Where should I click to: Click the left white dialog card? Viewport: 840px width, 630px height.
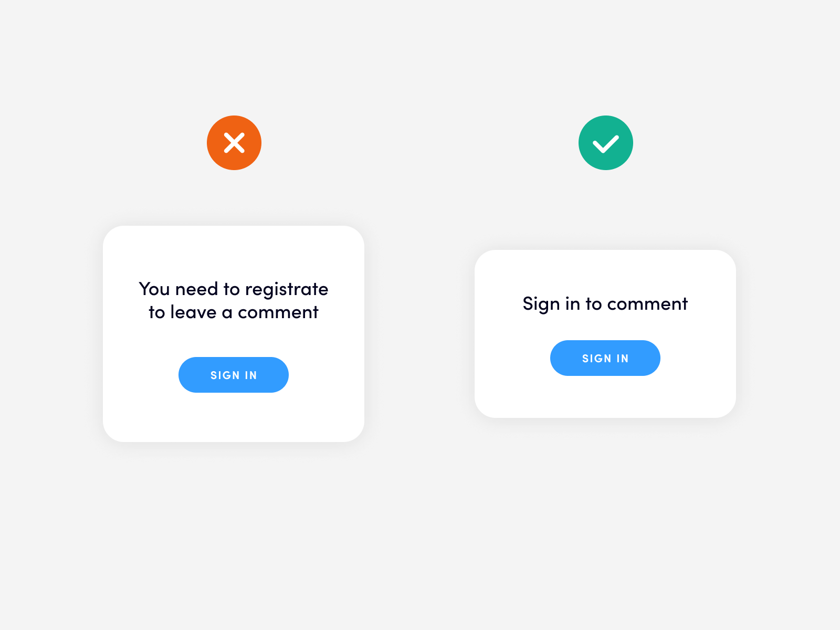(x=234, y=333)
